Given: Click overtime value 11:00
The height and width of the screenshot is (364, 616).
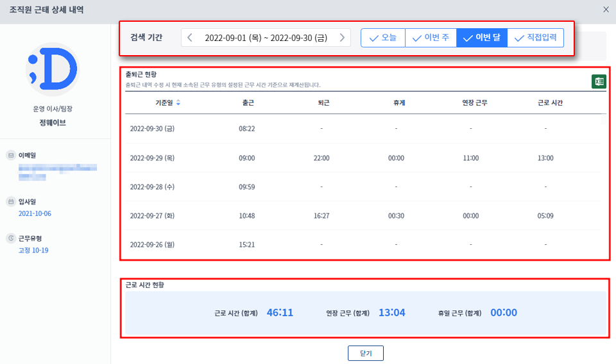Looking at the screenshot, I should coord(470,158).
